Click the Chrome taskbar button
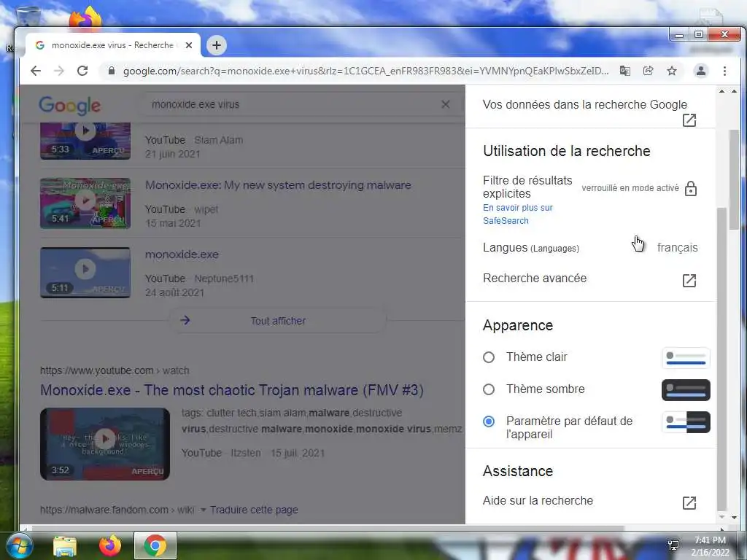 pos(155,545)
